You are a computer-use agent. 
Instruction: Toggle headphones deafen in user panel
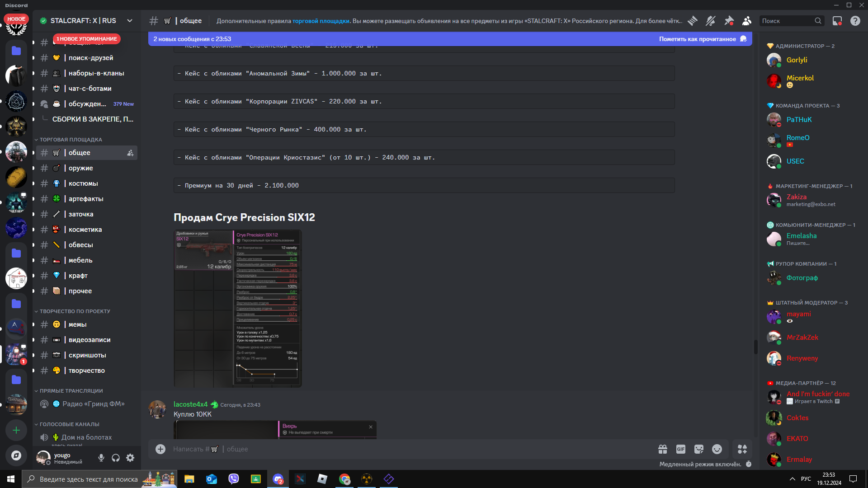tap(116, 458)
